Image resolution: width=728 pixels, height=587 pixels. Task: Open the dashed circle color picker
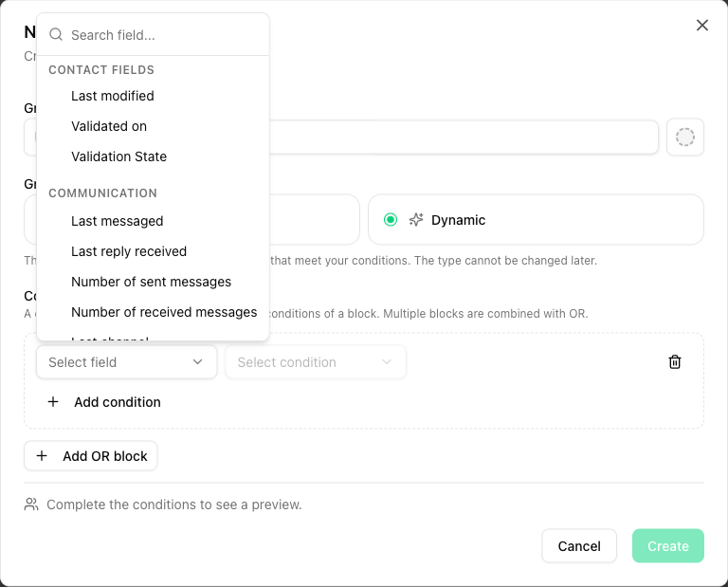[684, 137]
